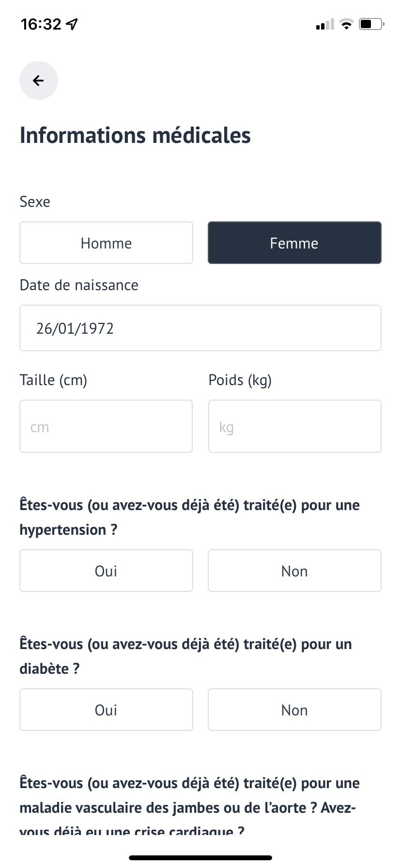Tap the maladie vasculaire question text
401x868 pixels.
click(189, 806)
